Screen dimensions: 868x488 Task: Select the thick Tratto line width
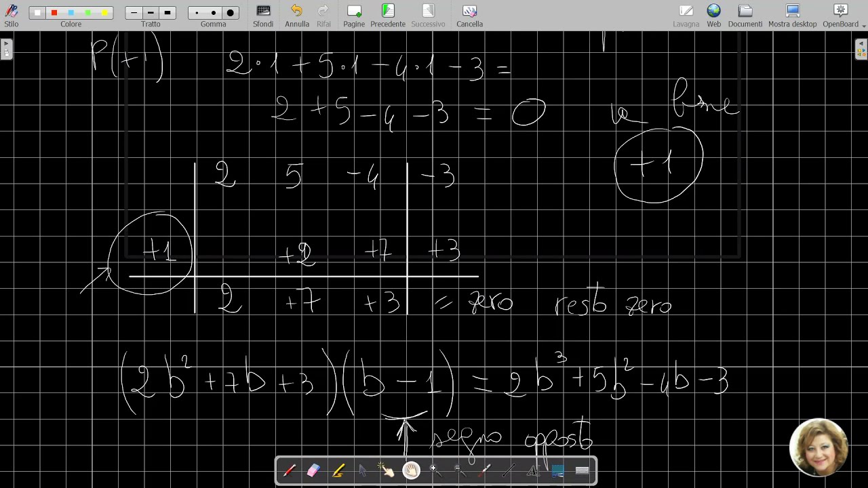coord(167,13)
